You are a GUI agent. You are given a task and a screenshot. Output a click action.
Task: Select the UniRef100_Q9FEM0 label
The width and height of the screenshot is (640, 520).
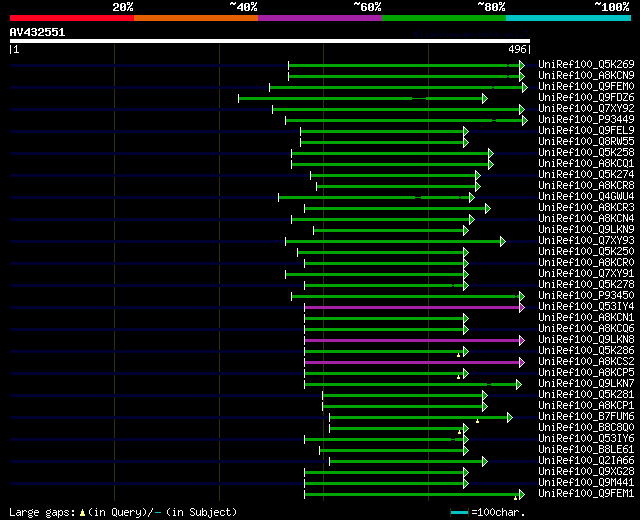tap(586, 87)
